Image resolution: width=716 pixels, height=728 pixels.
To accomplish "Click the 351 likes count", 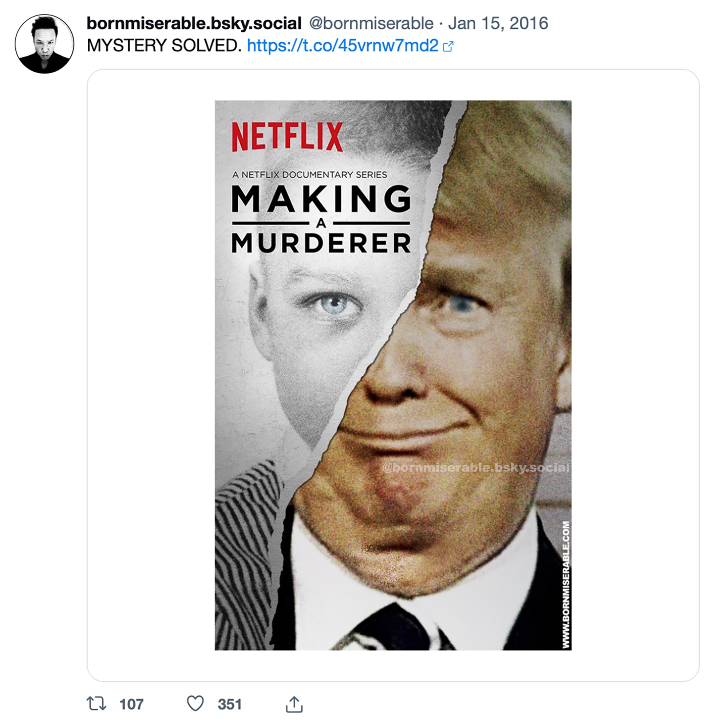I will 229,704.
